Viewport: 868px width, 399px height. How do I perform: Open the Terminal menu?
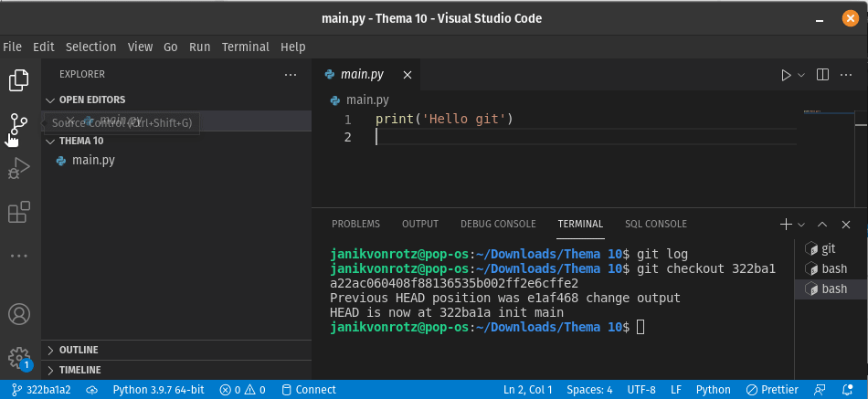(x=246, y=47)
